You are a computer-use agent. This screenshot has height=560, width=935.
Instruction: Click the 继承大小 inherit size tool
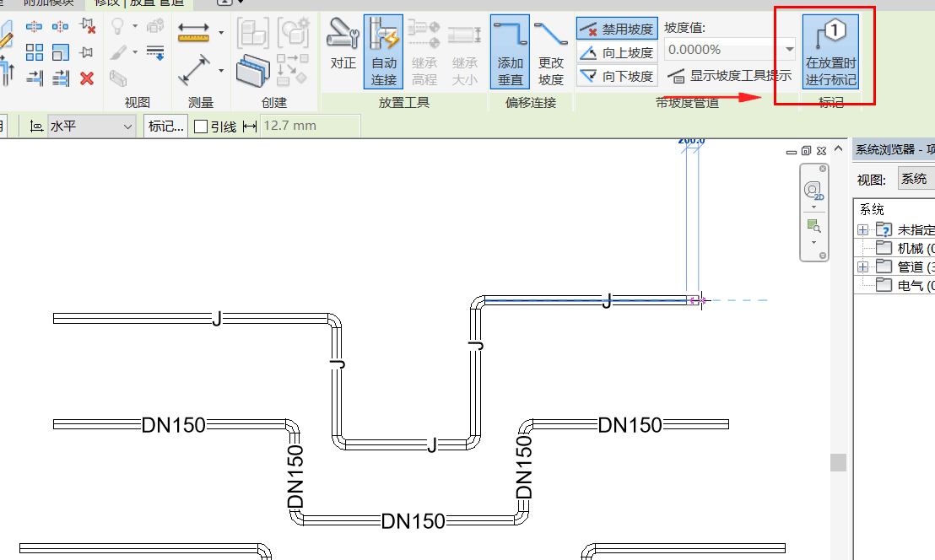click(x=465, y=51)
